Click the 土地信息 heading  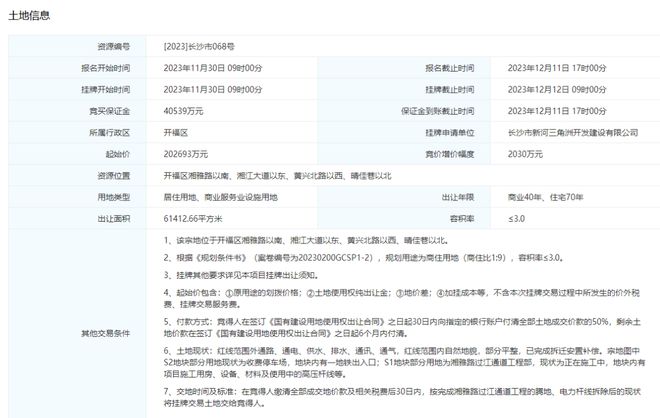pos(29,16)
